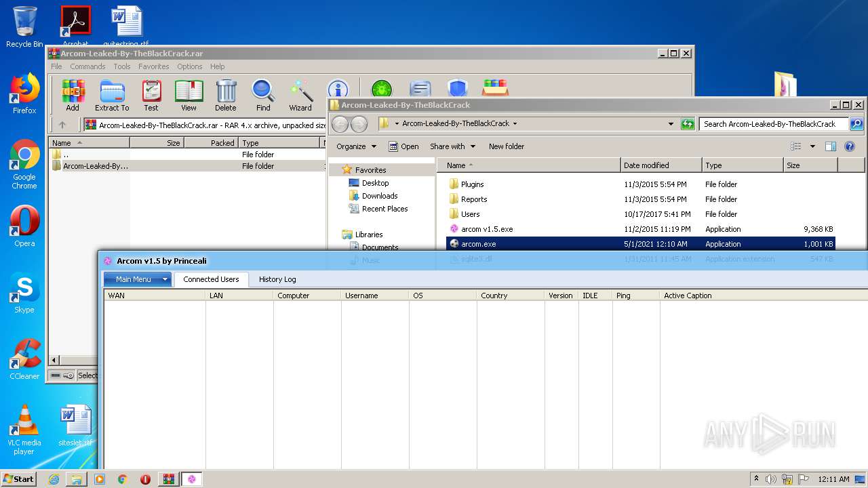The image size is (868, 488).
Task: Open CCleaner desktop shortcut
Action: click(24, 360)
